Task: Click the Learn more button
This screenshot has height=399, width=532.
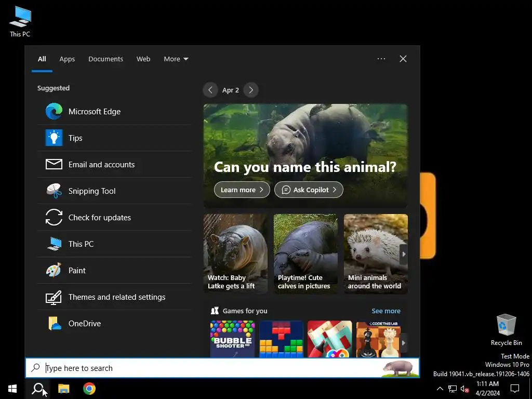Action: tap(242, 190)
